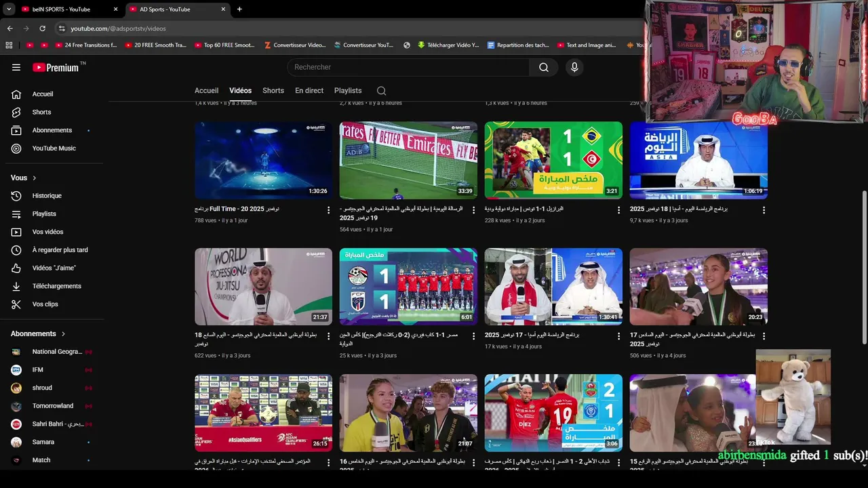
Task: Open site info icon in address bar
Action: pyautogui.click(x=62, y=28)
